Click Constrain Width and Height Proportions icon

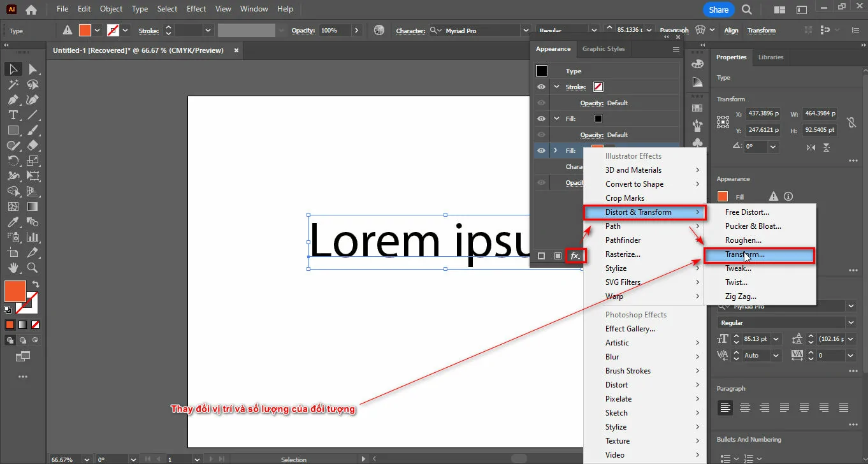(x=851, y=122)
